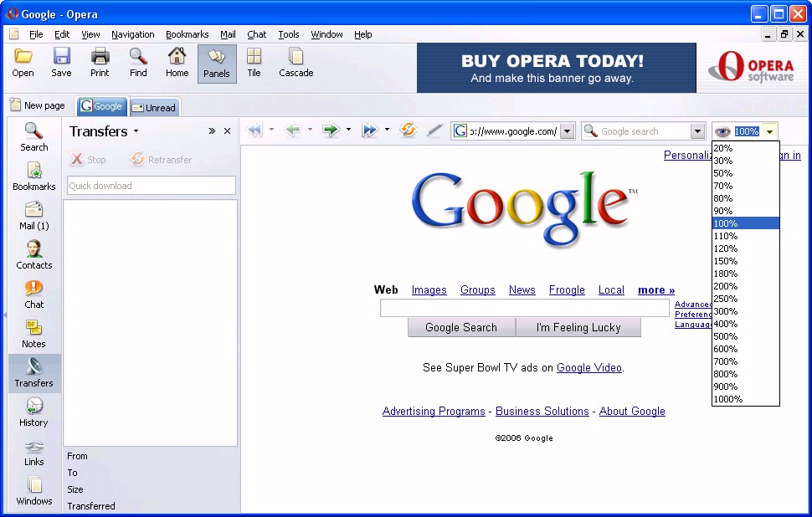This screenshot has width=812, height=517.
Task: Open the Notes panel in sidebar
Action: point(34,334)
